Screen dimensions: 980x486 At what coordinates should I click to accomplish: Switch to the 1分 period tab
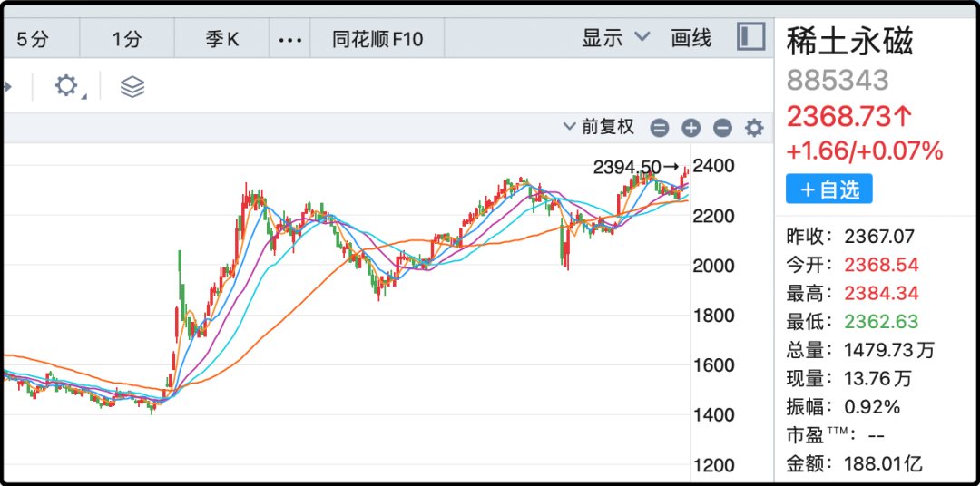[x=128, y=39]
